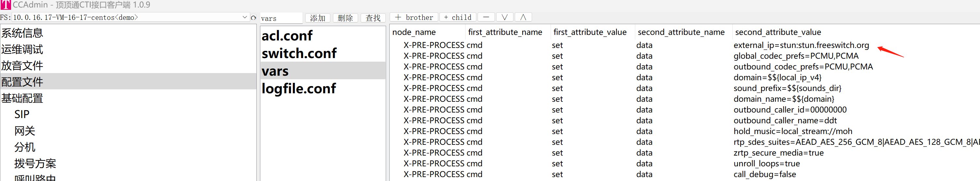The width and height of the screenshot is (980, 181).
Task: Select the hold_music=local_stream://moh cell
Action: pos(793,131)
